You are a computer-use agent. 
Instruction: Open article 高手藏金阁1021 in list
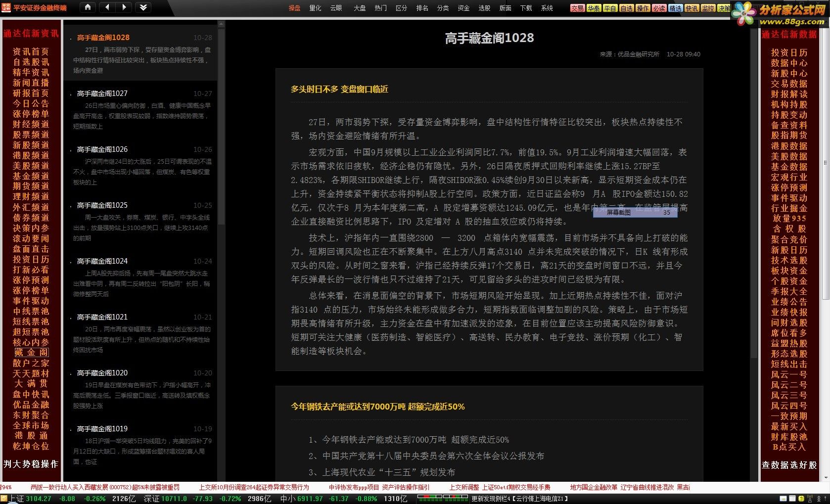pos(102,317)
